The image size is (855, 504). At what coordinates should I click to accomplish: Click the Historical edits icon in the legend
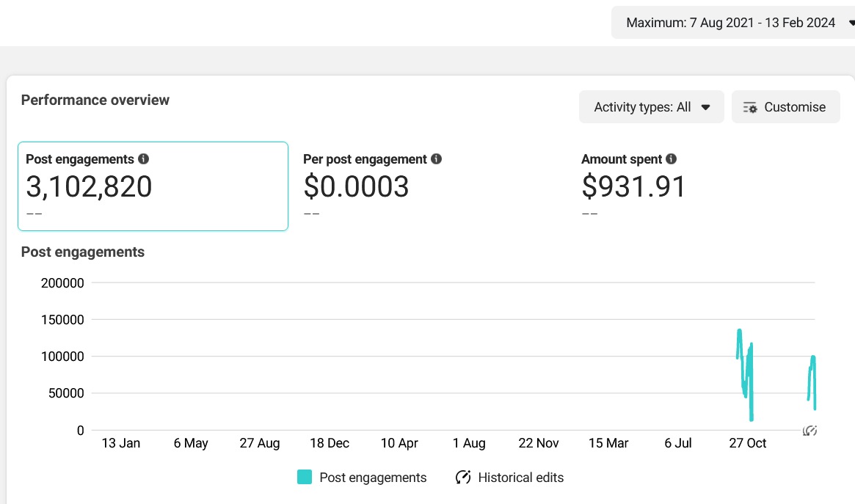pos(463,478)
